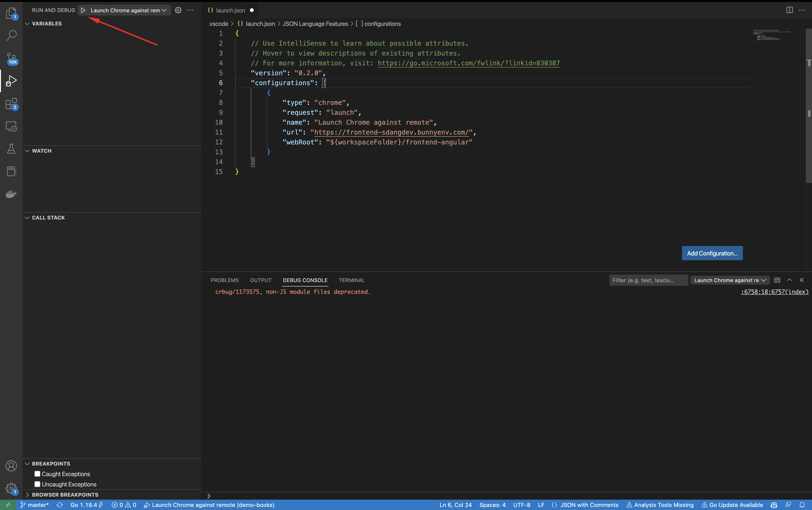This screenshot has height=510, width=812.
Task: Open the Docker view icon
Action: 11,194
